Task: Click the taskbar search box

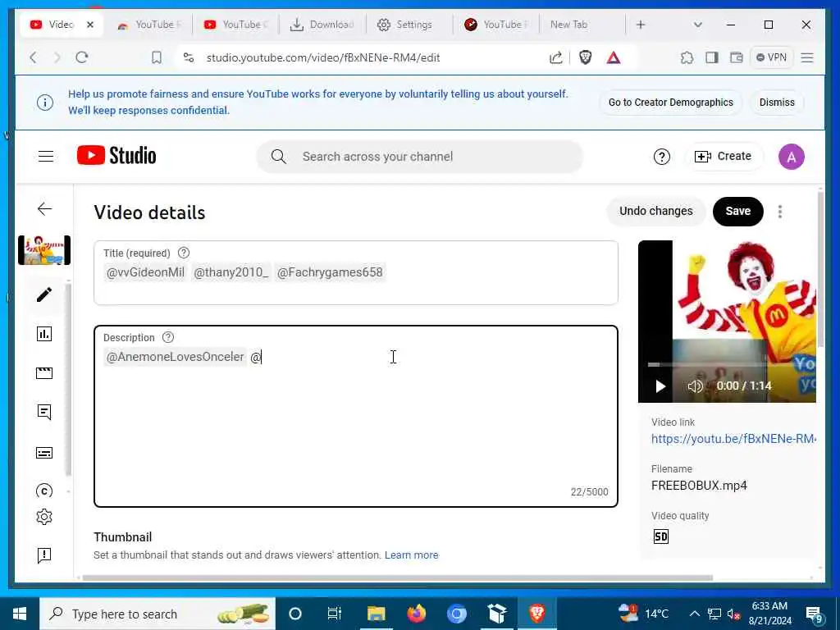Action: (x=157, y=614)
